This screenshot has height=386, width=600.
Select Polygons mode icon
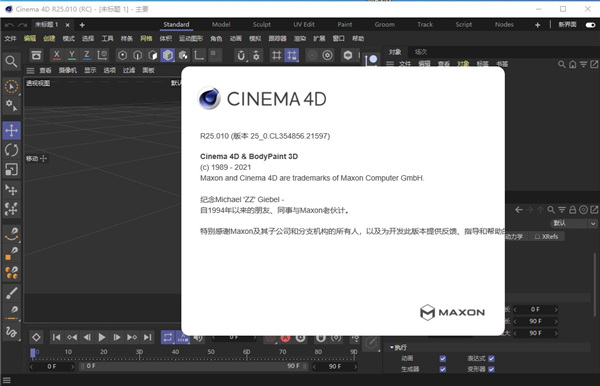(x=153, y=55)
